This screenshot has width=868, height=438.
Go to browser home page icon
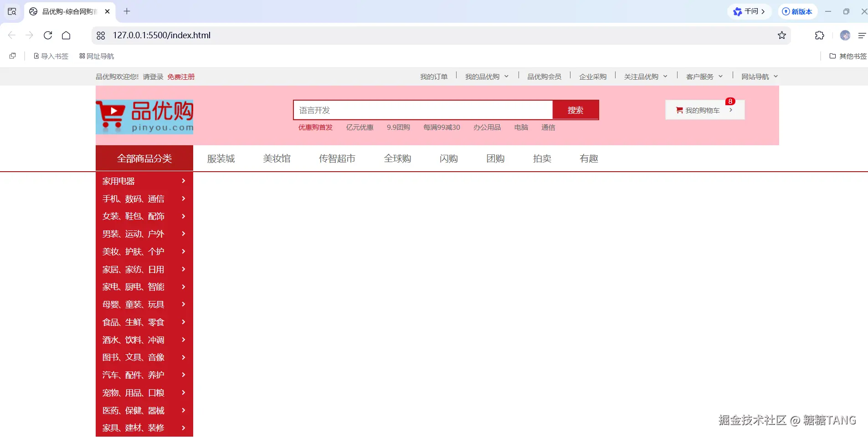pos(66,35)
